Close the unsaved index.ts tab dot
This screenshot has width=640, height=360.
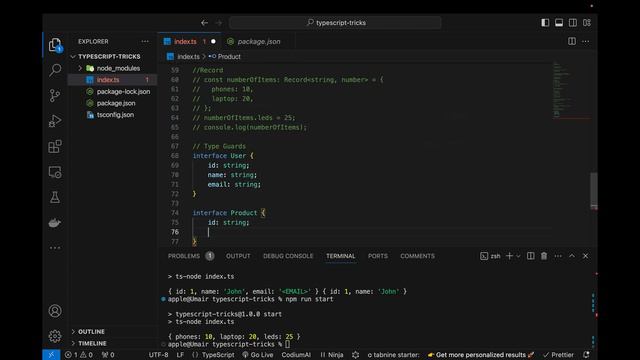213,42
